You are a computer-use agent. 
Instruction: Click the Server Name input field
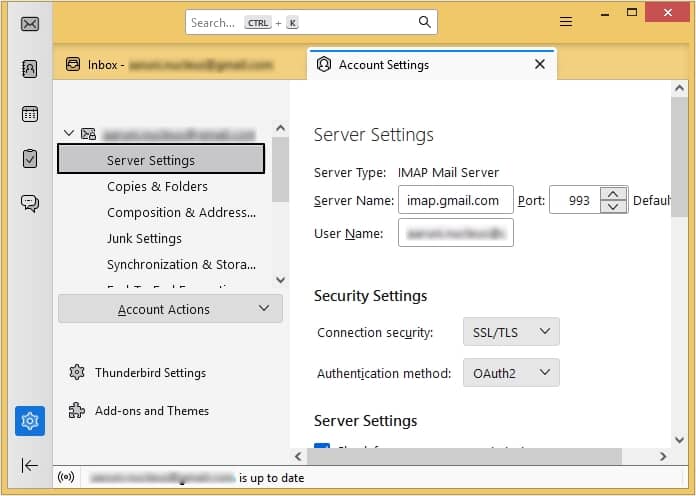click(455, 200)
